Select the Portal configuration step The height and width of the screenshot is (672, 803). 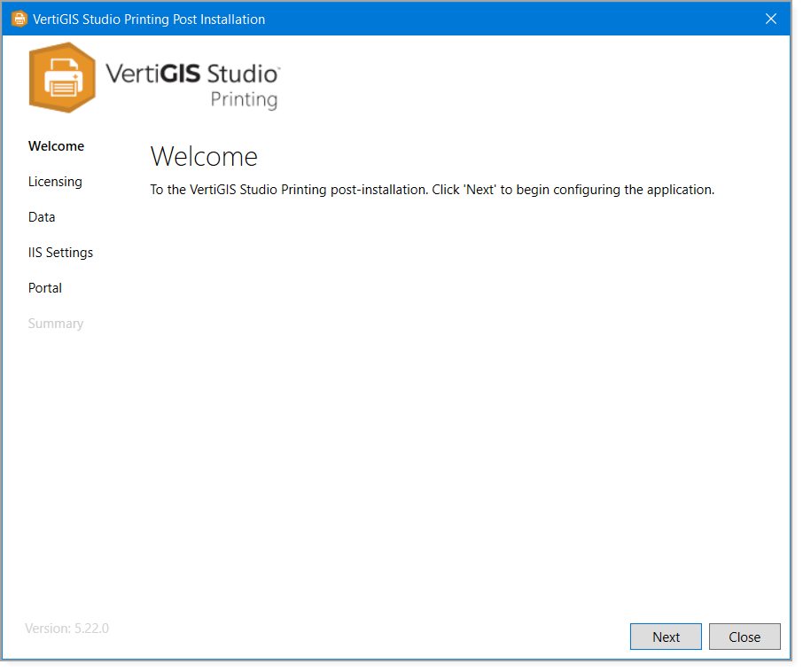tap(45, 288)
